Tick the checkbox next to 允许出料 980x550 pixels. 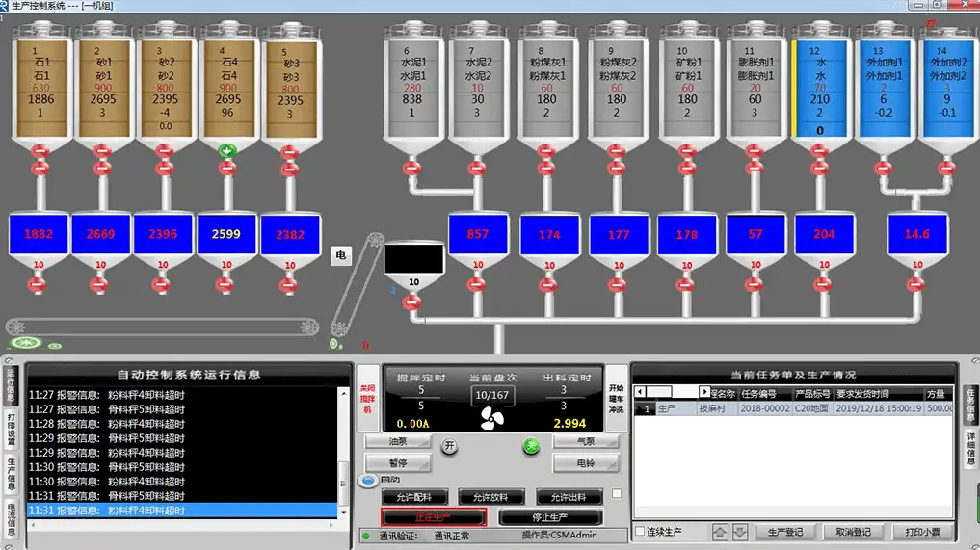click(x=617, y=494)
